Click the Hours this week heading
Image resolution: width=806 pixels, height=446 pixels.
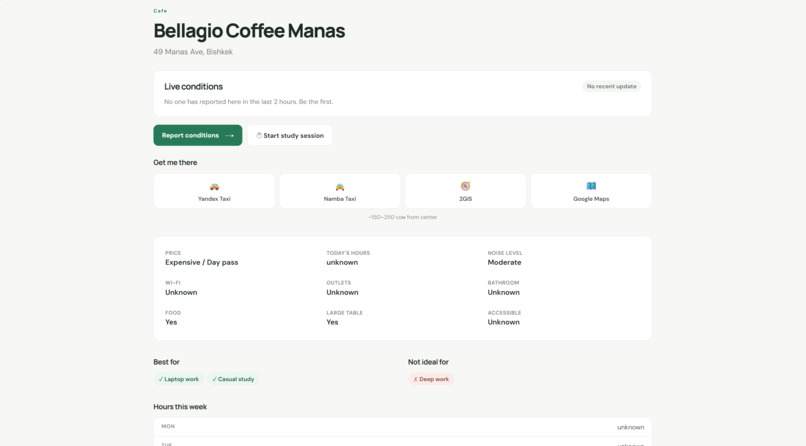180,407
